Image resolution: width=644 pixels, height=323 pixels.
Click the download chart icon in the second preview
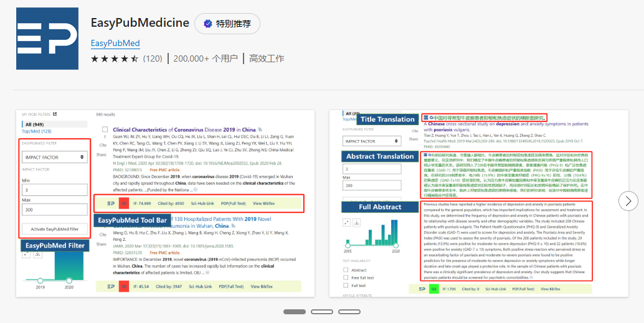point(356,222)
